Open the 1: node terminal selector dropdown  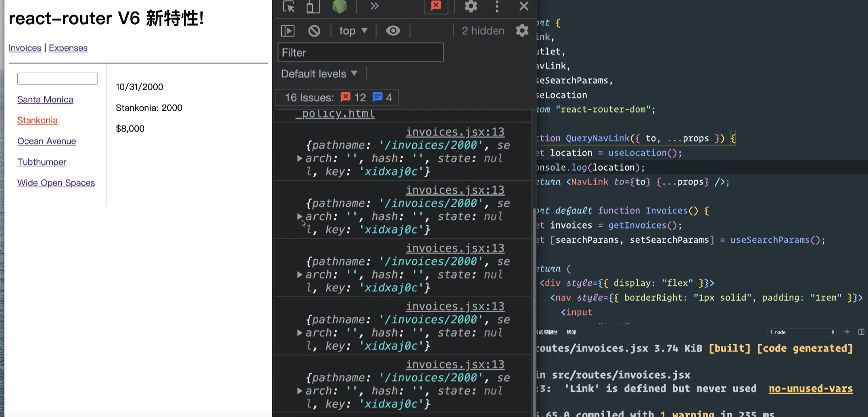pyautogui.click(x=801, y=332)
